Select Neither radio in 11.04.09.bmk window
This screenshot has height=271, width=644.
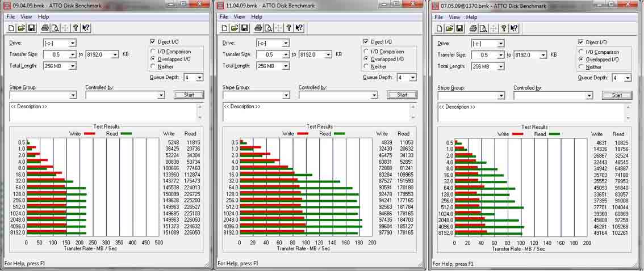click(366, 66)
